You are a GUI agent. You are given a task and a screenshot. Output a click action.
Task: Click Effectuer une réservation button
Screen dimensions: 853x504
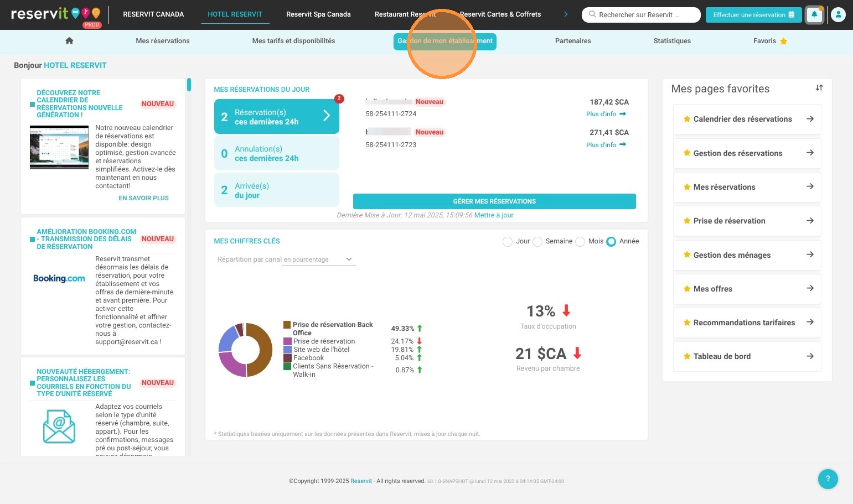click(753, 15)
